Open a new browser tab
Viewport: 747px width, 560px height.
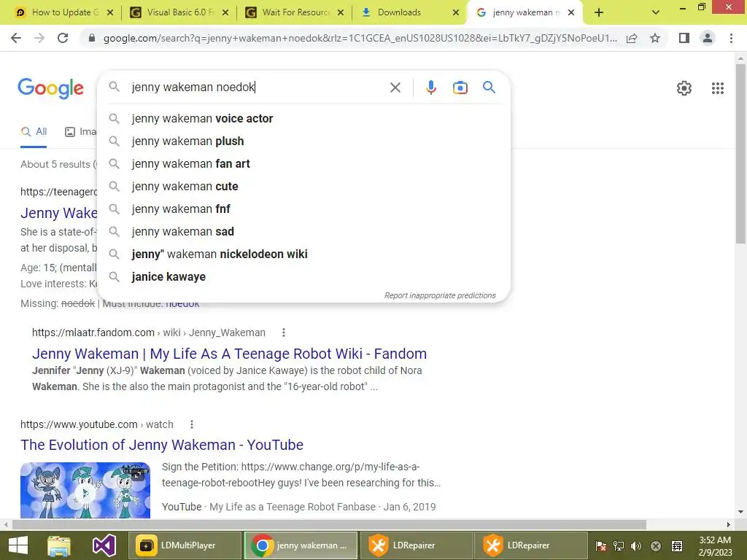(x=599, y=12)
